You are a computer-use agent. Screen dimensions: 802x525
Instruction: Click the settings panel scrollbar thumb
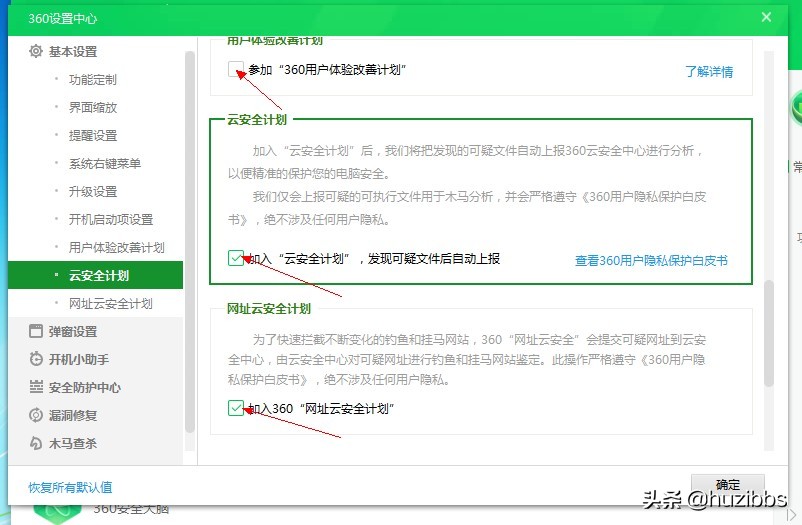(x=769, y=333)
